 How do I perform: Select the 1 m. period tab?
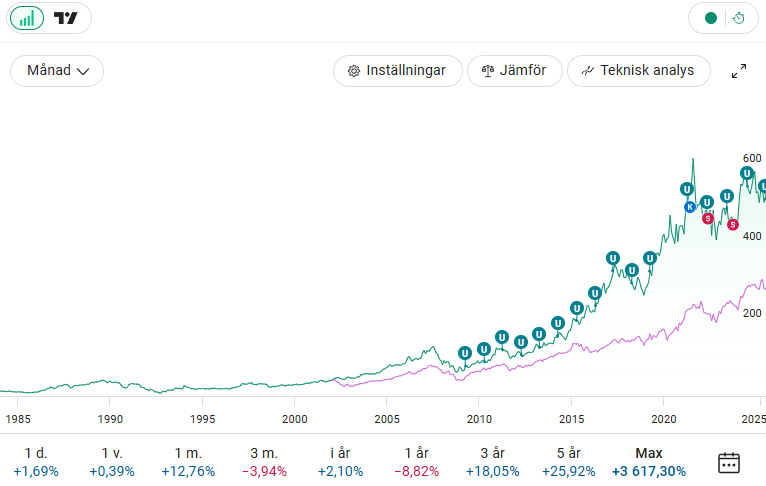[x=188, y=462]
